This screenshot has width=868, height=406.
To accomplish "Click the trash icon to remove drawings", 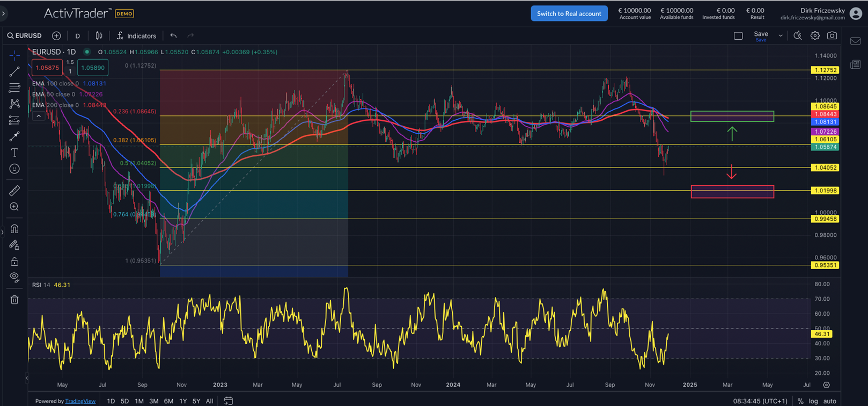I will click(14, 300).
